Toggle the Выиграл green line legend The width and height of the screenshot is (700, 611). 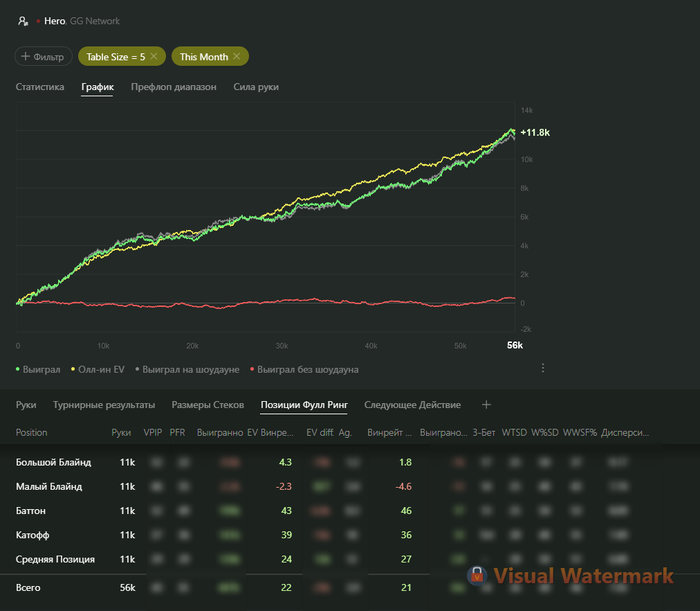coord(38,370)
